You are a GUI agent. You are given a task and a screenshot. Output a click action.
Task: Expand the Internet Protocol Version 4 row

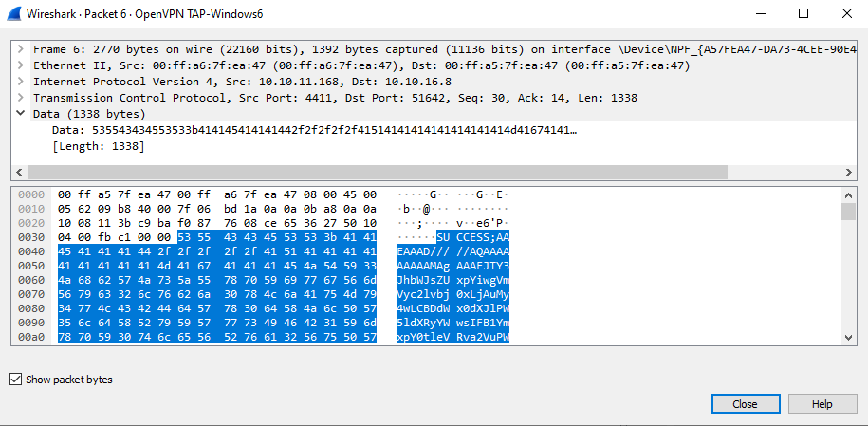(21, 82)
